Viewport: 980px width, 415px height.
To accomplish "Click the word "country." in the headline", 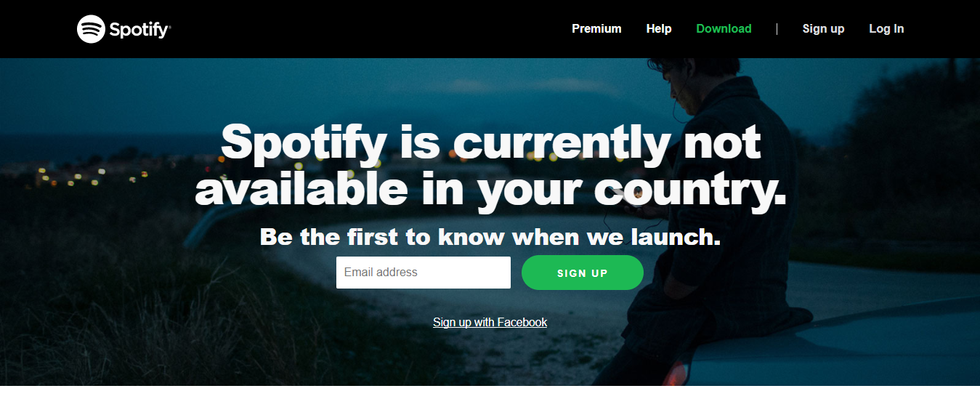I will click(x=690, y=190).
